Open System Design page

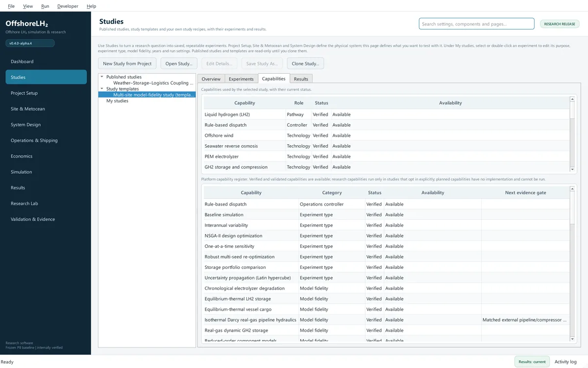coord(46,125)
